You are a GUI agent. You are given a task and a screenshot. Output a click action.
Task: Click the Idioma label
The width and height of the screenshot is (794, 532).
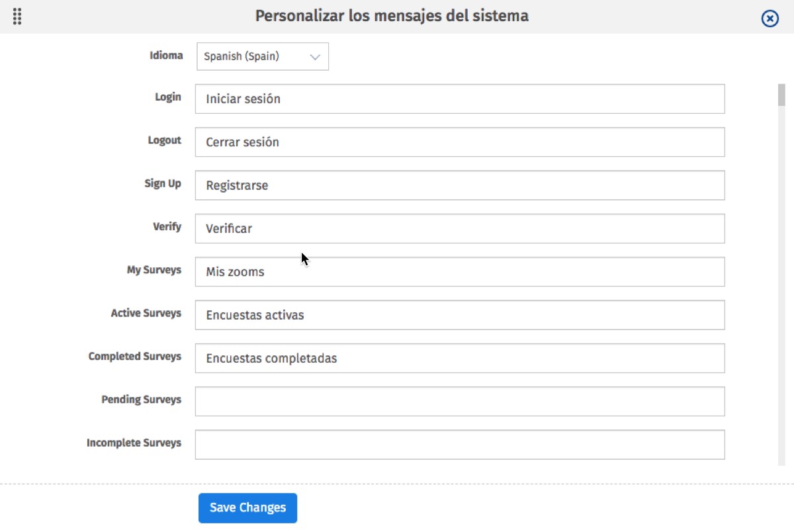click(166, 56)
